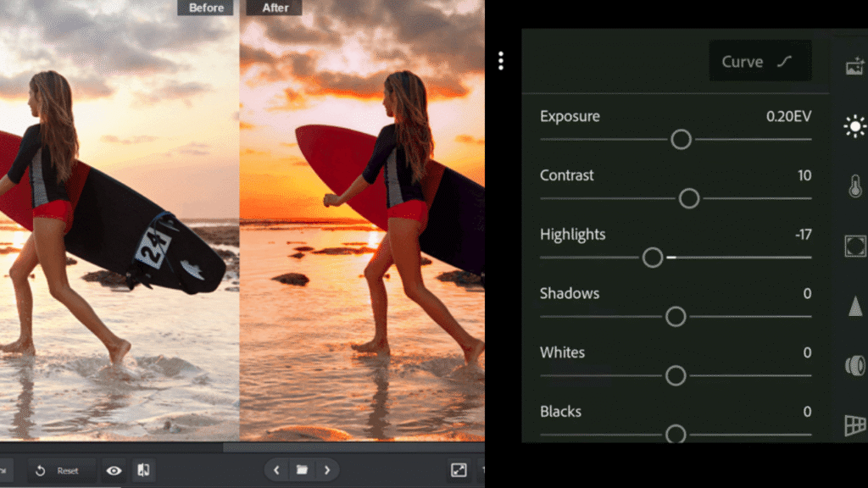Switch to the Before view tab
The height and width of the screenshot is (488, 868).
pos(205,8)
